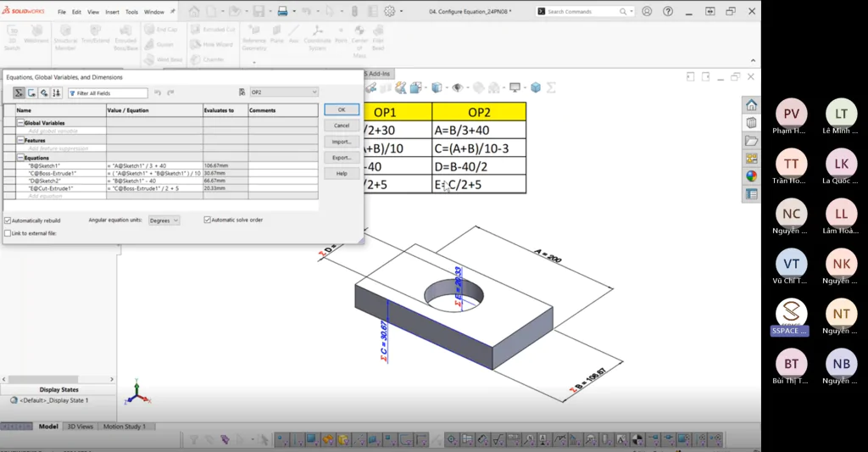868x452 pixels.
Task: Open View Palette in task pane
Action: point(751,159)
